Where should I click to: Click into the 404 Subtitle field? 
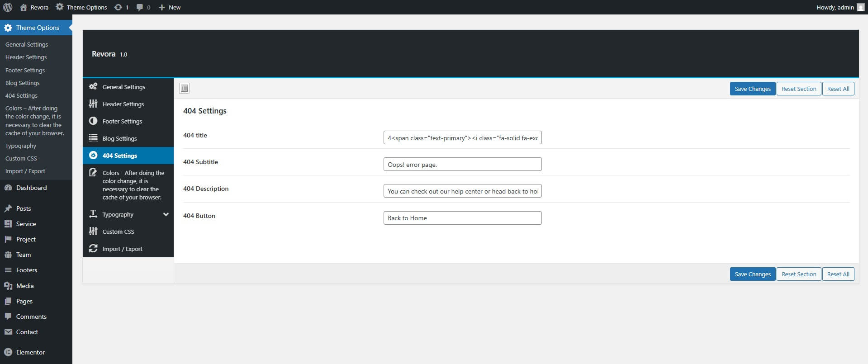[462, 164]
